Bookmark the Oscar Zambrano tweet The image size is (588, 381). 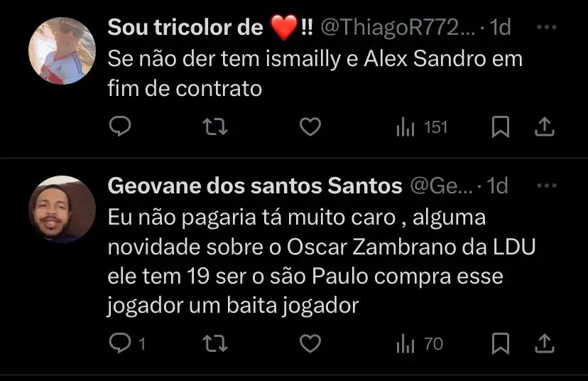tap(500, 343)
